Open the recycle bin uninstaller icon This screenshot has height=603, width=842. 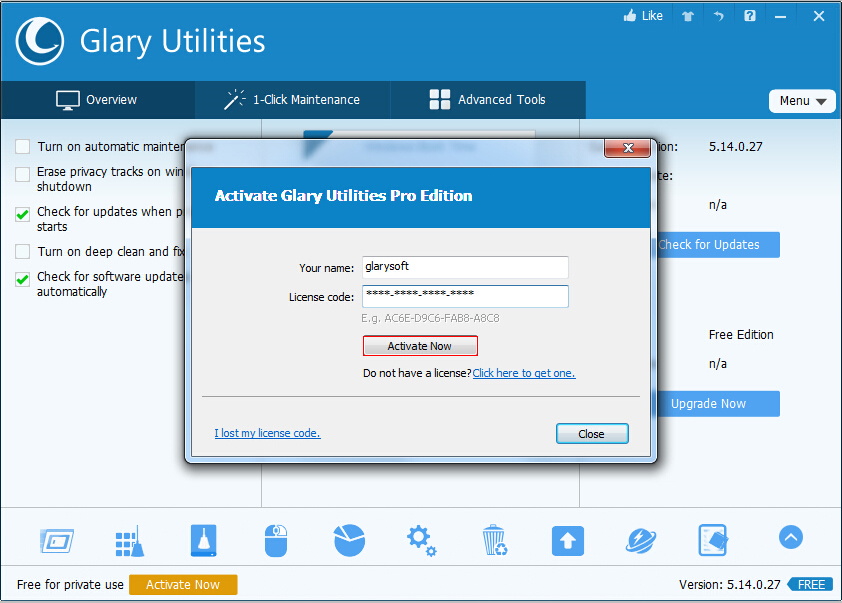[x=494, y=540]
